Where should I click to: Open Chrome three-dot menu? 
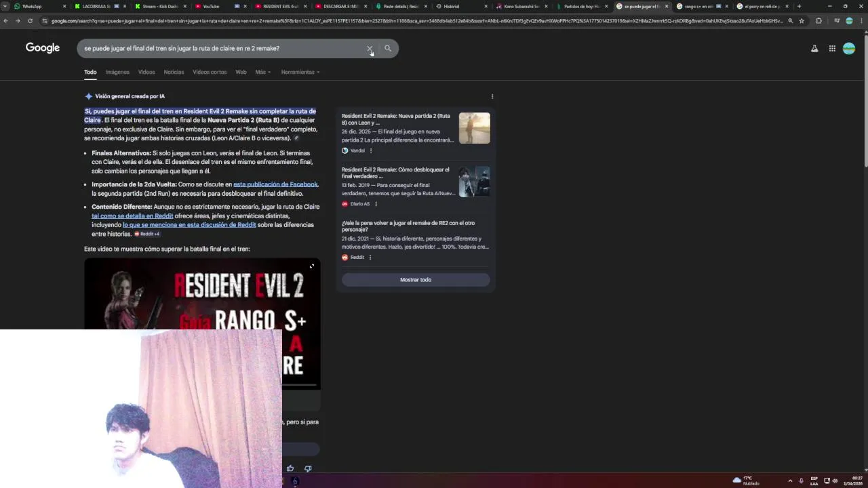point(861,20)
